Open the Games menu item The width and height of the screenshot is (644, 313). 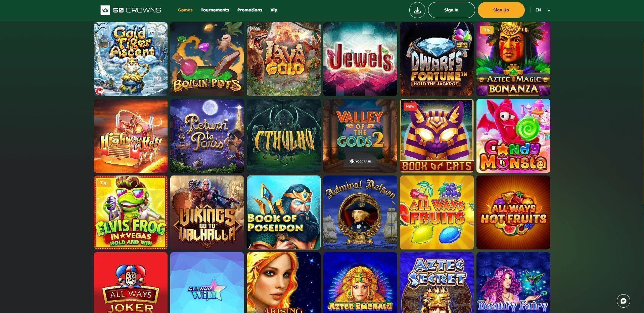(x=185, y=10)
